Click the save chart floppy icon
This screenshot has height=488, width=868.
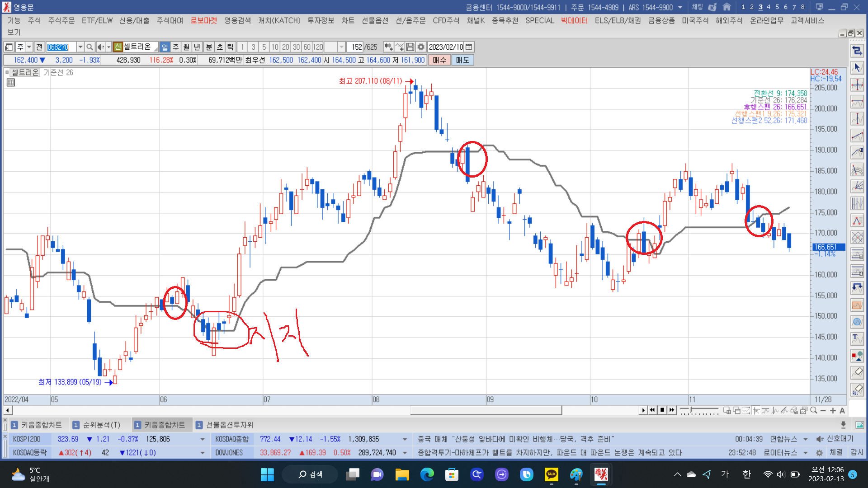410,47
